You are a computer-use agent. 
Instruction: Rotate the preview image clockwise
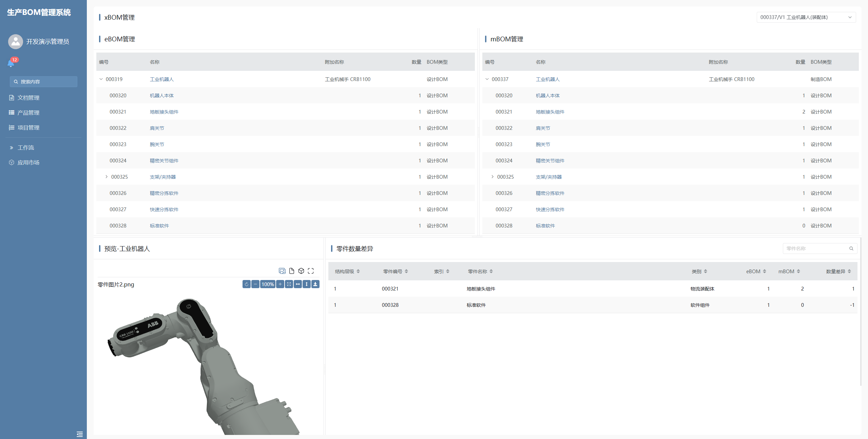pyautogui.click(x=247, y=284)
